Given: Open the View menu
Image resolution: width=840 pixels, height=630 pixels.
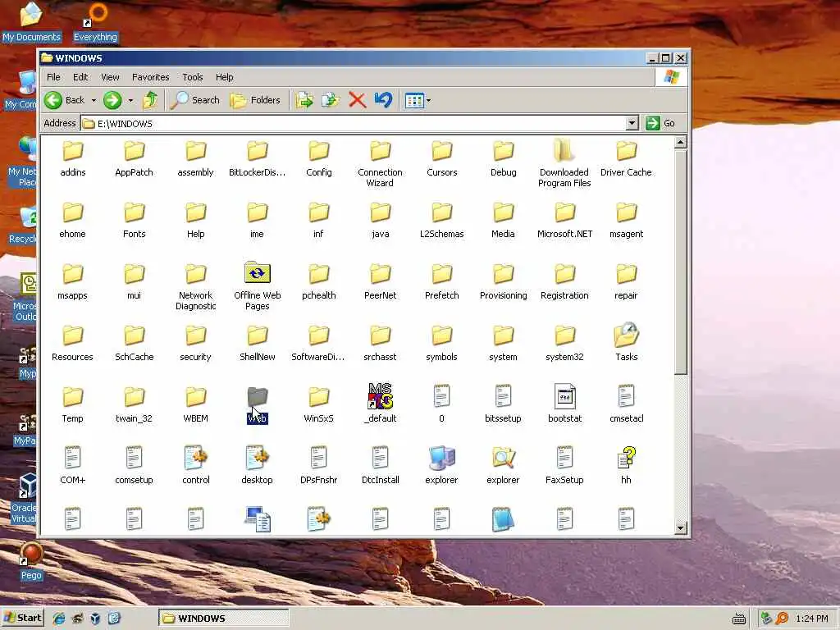Looking at the screenshot, I should (111, 77).
